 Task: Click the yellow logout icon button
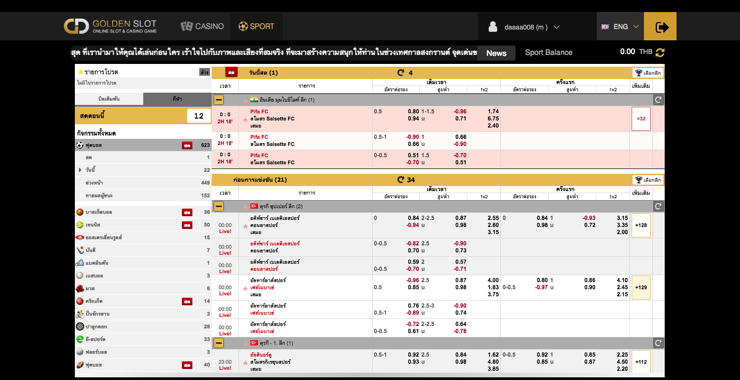point(660,26)
